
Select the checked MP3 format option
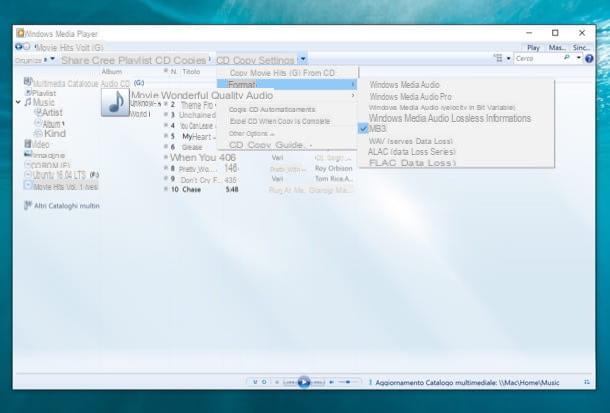[x=456, y=129]
